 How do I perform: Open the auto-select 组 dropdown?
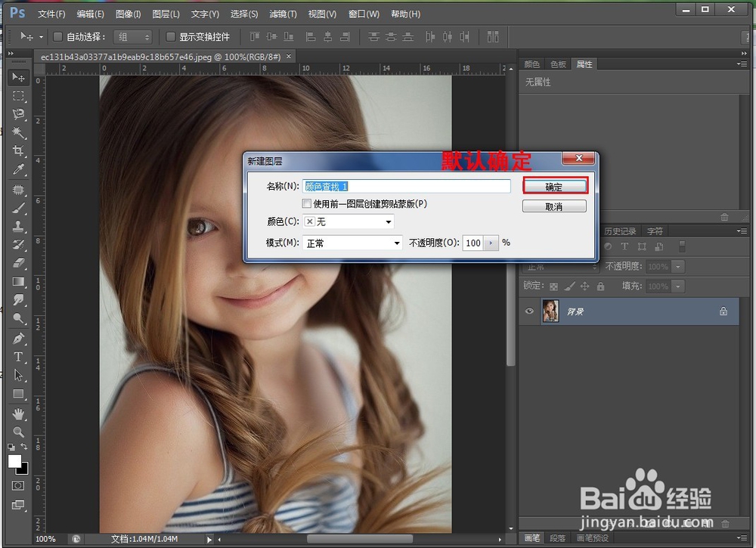(x=132, y=36)
